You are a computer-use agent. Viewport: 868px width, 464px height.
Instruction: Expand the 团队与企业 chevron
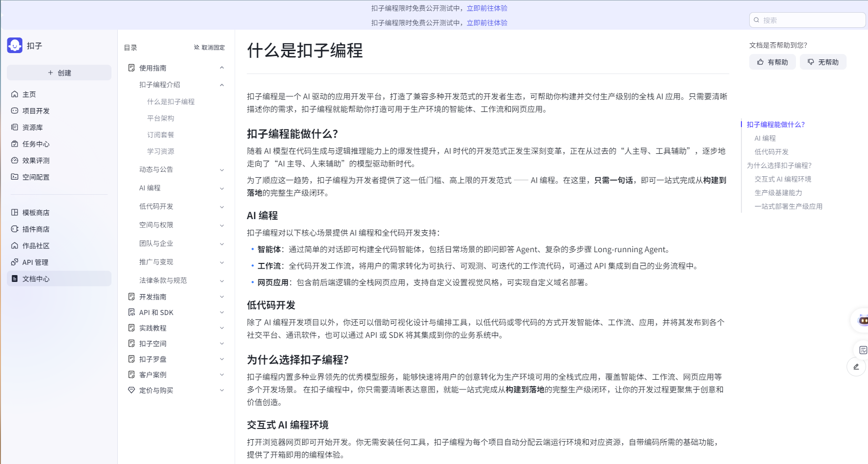point(222,244)
